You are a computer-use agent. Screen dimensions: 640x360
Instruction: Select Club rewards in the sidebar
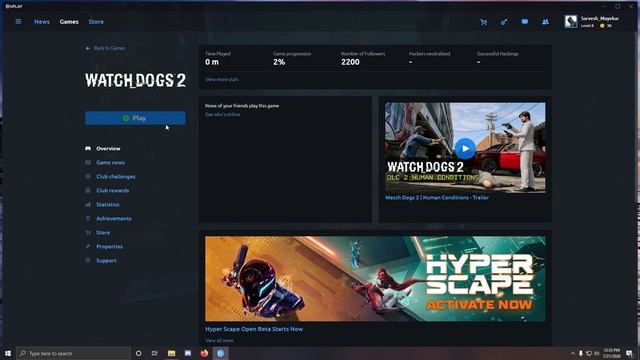(x=112, y=191)
